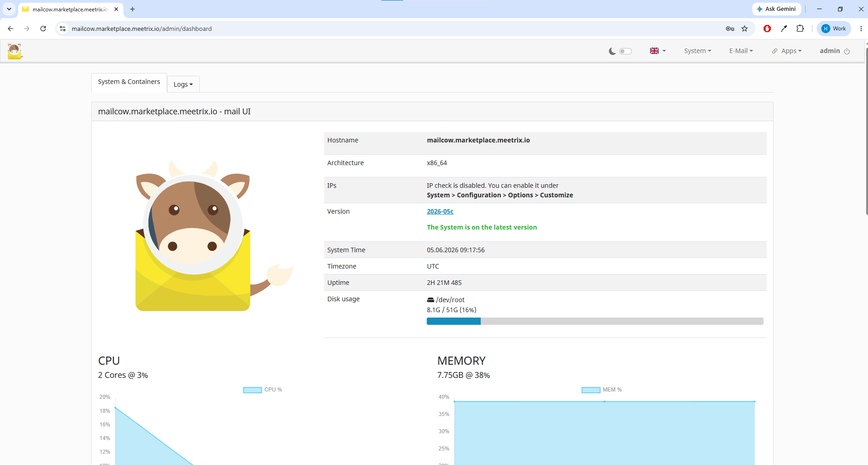
Task: Click the 8.1G / 51G (16%) text
Action: point(452,310)
